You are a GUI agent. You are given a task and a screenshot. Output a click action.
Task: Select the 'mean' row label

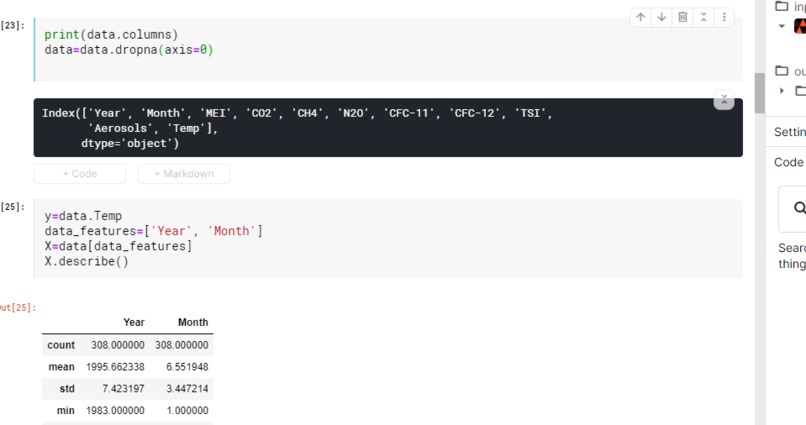pyautogui.click(x=61, y=367)
